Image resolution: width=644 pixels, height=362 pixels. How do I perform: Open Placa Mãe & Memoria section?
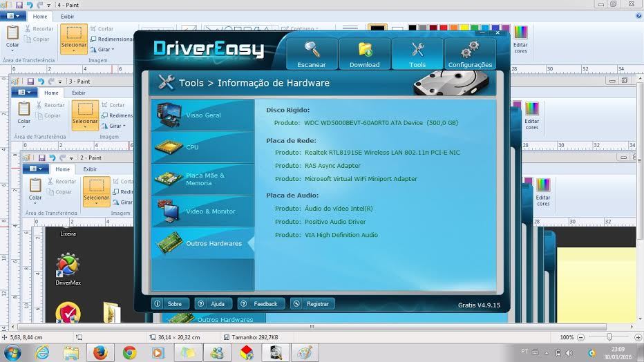[203, 180]
